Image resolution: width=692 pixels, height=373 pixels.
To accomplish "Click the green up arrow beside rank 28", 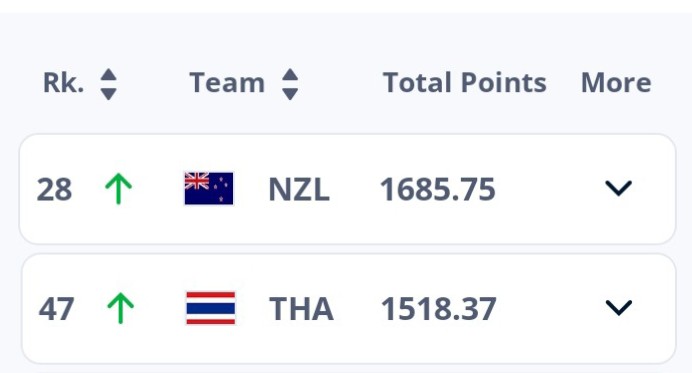I will coord(118,188).
